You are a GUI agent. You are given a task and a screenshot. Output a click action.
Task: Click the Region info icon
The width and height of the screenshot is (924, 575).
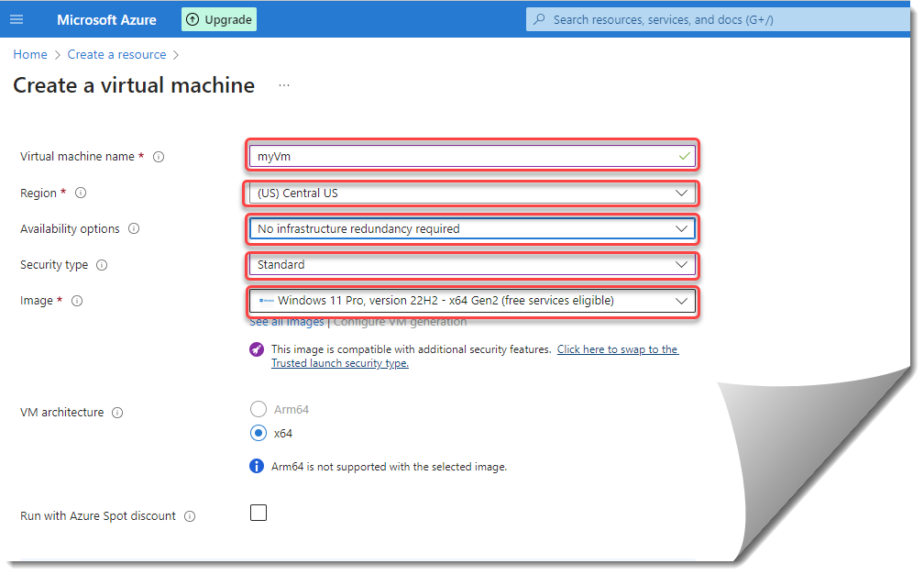pos(80,194)
